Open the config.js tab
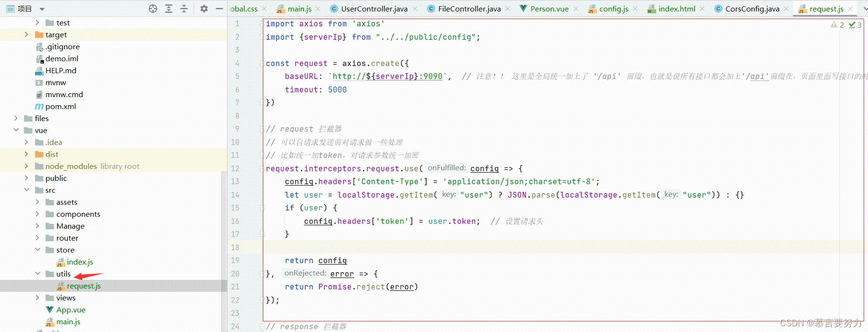This screenshot has height=332, width=868. (614, 9)
